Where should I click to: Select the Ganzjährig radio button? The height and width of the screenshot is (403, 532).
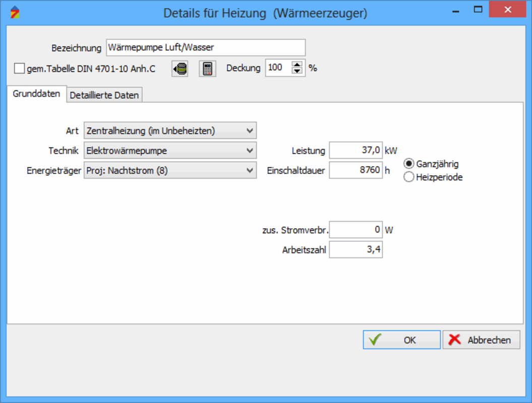pos(409,164)
